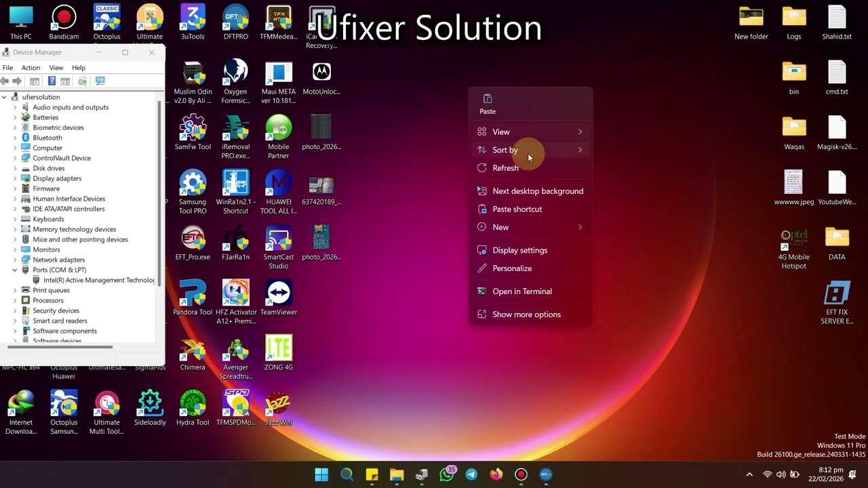Choose Refresh in the context menu
Screen dimensions: 868x488
coord(530,168)
